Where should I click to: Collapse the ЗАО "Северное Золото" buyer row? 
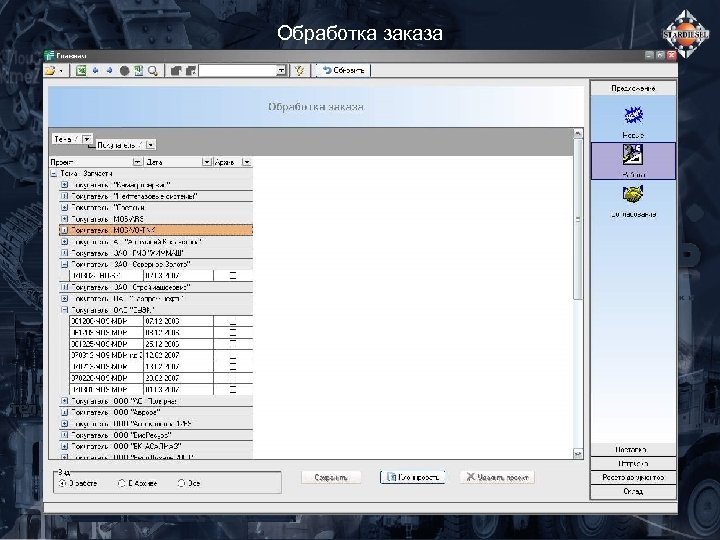(64, 264)
